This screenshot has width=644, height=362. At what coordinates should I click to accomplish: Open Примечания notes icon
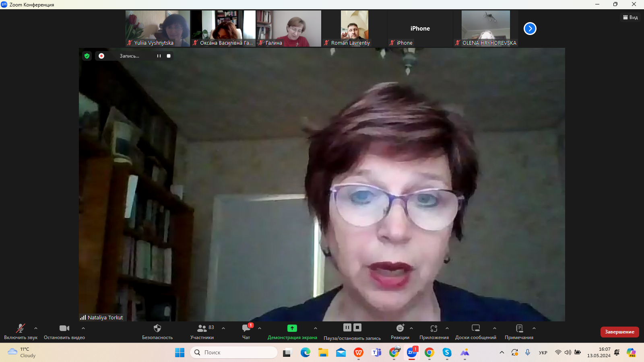[x=519, y=329]
